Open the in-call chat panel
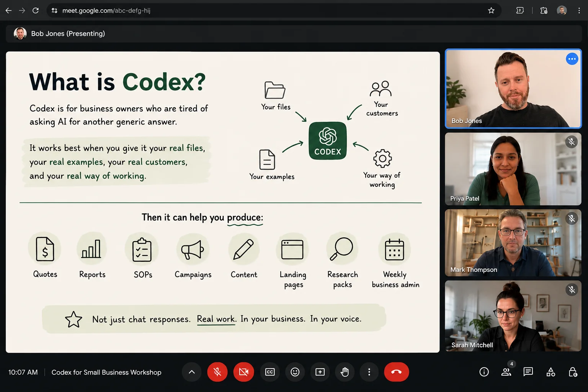 (528, 372)
